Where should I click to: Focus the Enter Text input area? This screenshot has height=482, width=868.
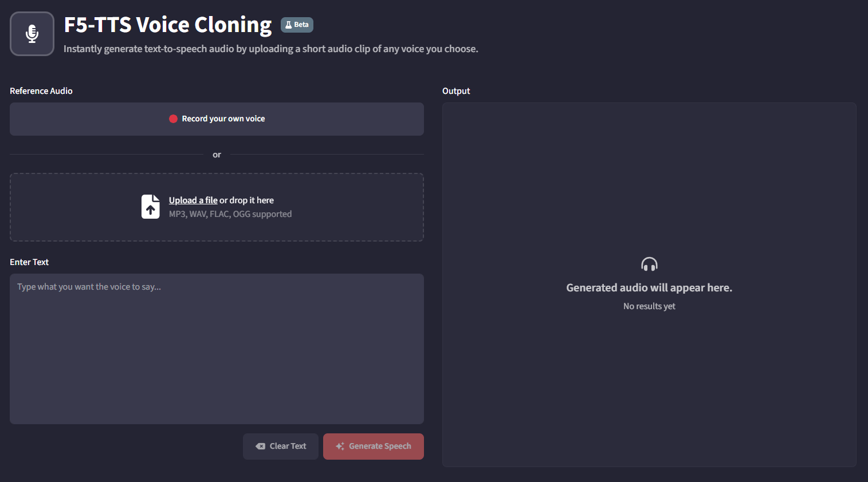click(217, 349)
